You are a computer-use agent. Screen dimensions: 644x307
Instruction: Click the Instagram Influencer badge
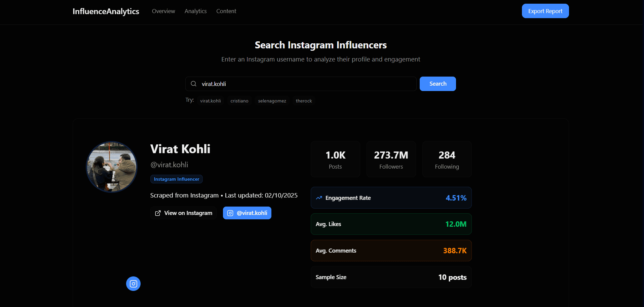pyautogui.click(x=177, y=179)
